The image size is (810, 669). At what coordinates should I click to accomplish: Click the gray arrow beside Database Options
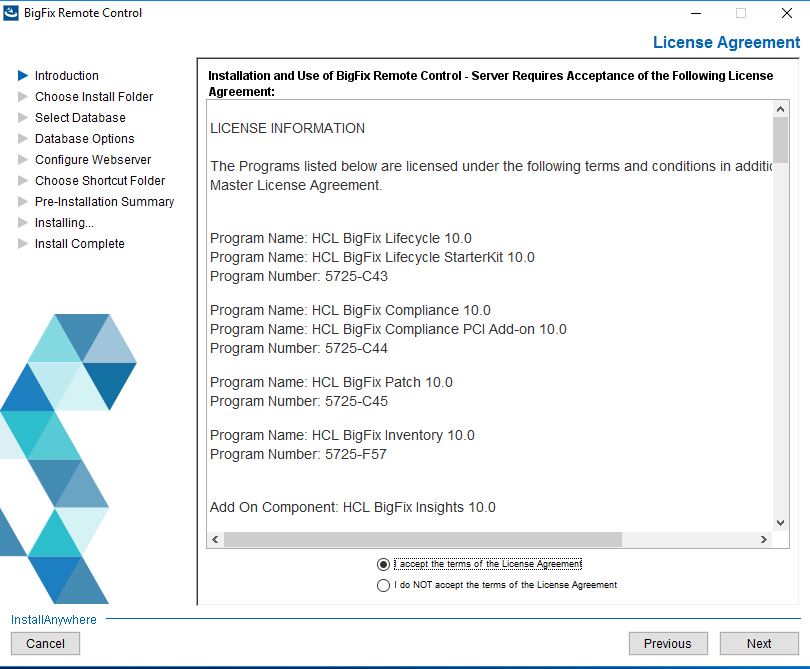(23, 138)
